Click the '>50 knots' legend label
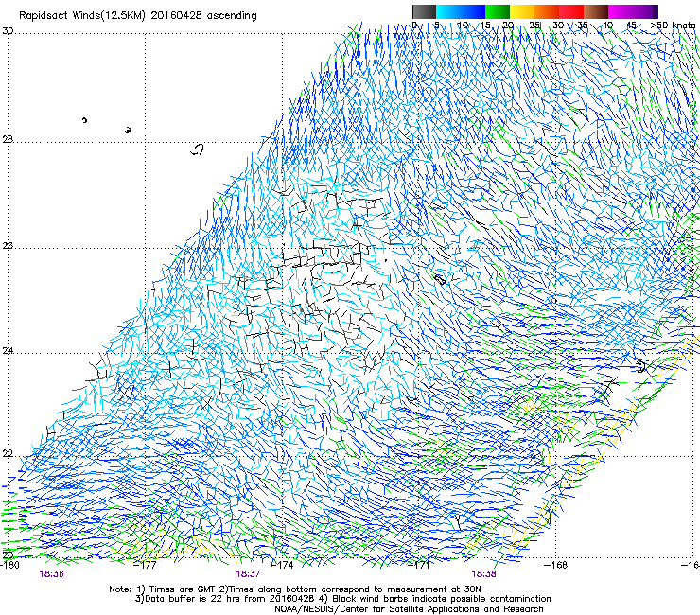 coord(673,25)
